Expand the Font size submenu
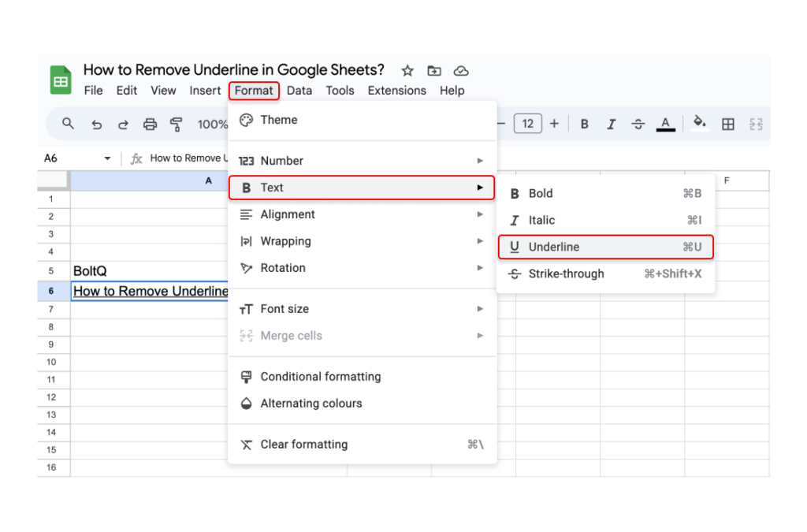The image size is (807, 532). coord(363,309)
